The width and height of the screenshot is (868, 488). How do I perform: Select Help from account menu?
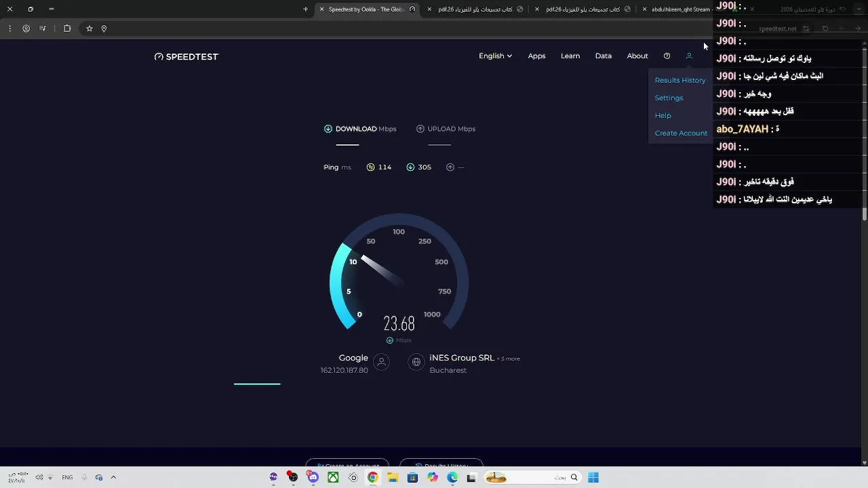click(x=663, y=116)
